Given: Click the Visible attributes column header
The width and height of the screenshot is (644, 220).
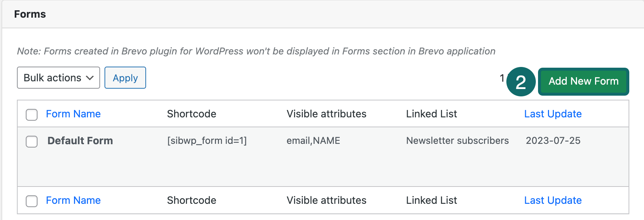Looking at the screenshot, I should pos(326,114).
